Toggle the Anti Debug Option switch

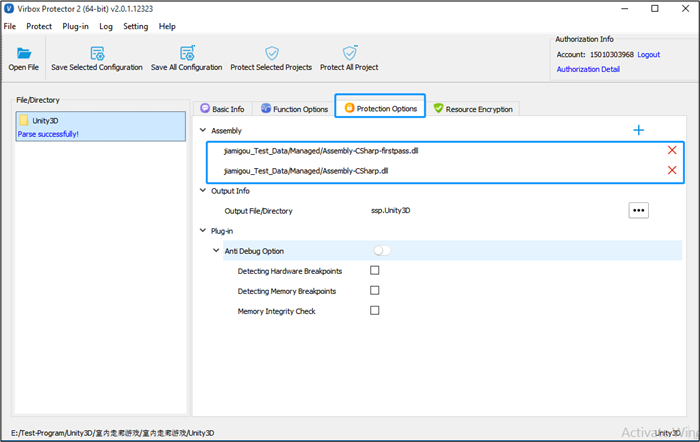382,250
